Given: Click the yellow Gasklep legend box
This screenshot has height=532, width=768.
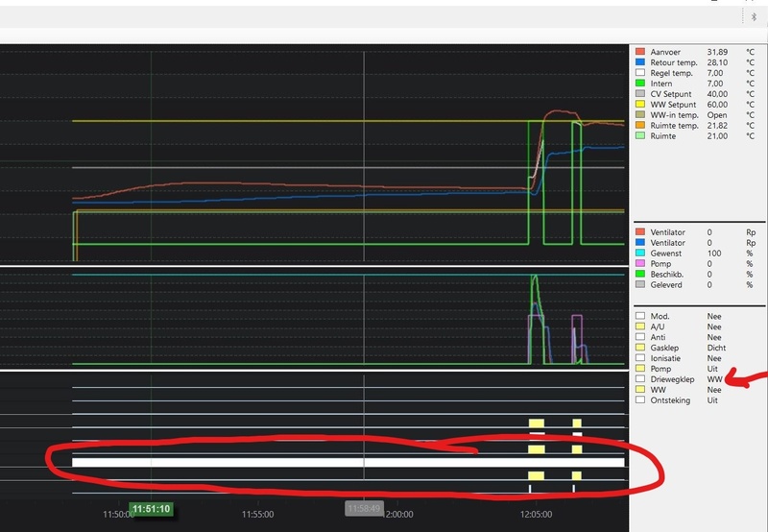Looking at the screenshot, I should pos(639,348).
